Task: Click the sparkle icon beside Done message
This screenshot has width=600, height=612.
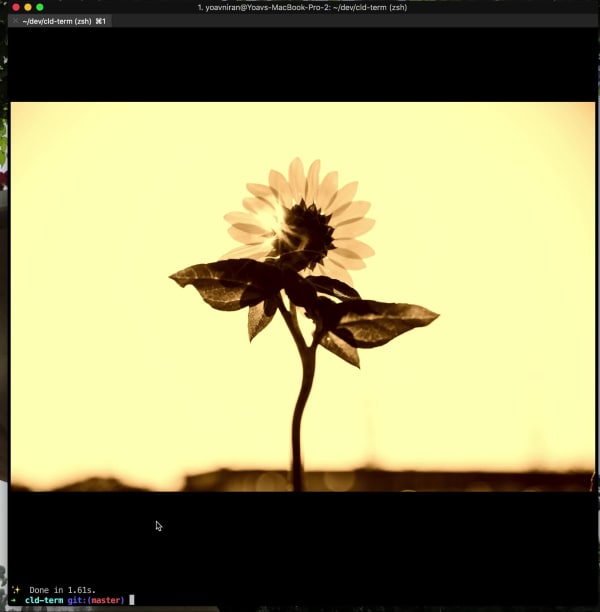Action: (x=16, y=589)
